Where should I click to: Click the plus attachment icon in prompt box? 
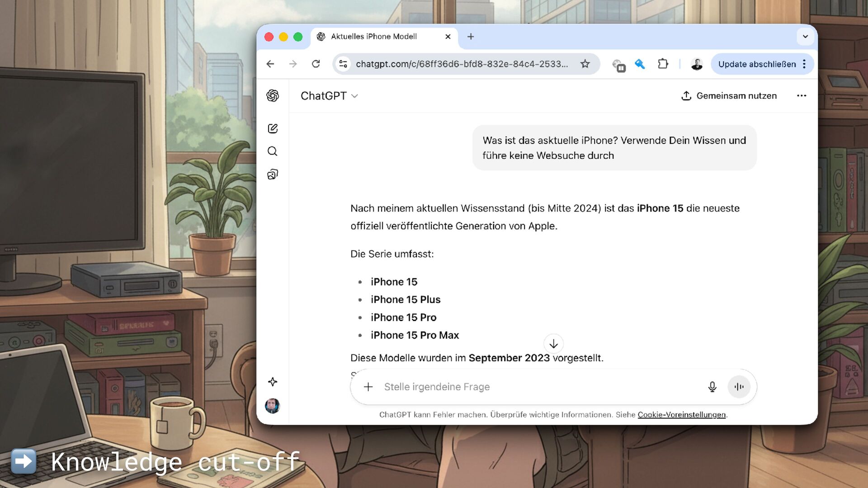[x=368, y=387]
